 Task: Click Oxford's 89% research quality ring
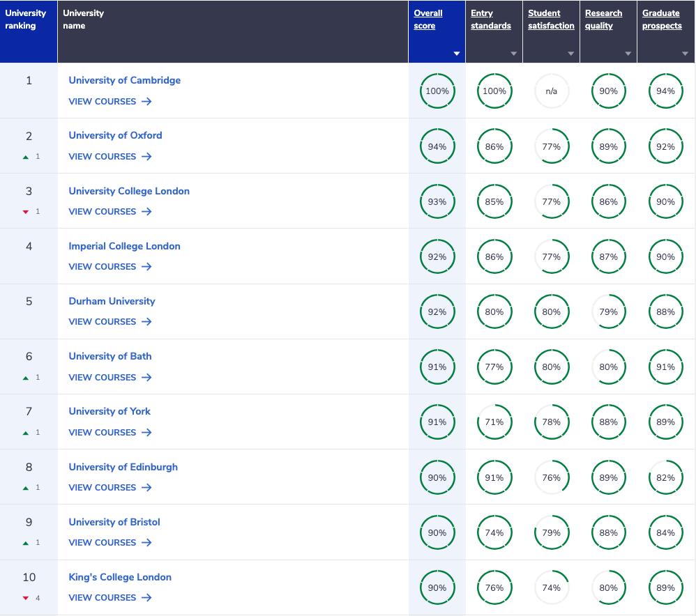point(609,146)
